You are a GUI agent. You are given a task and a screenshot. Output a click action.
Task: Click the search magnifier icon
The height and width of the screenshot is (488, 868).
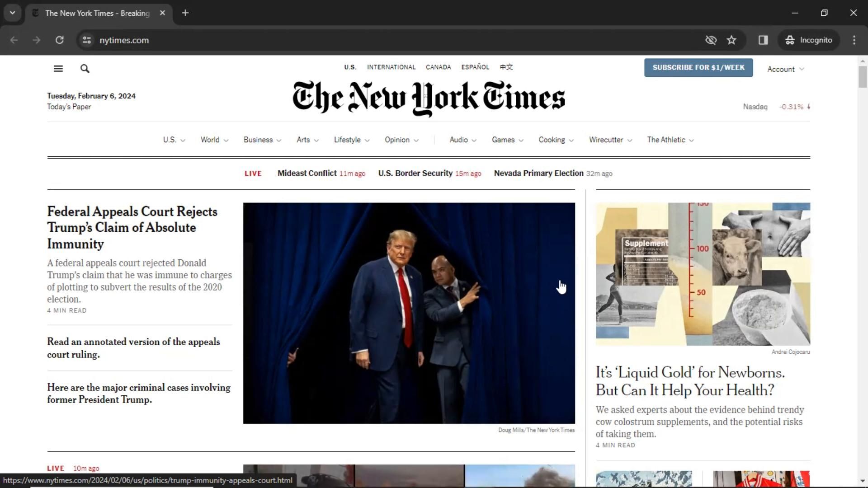click(x=85, y=69)
